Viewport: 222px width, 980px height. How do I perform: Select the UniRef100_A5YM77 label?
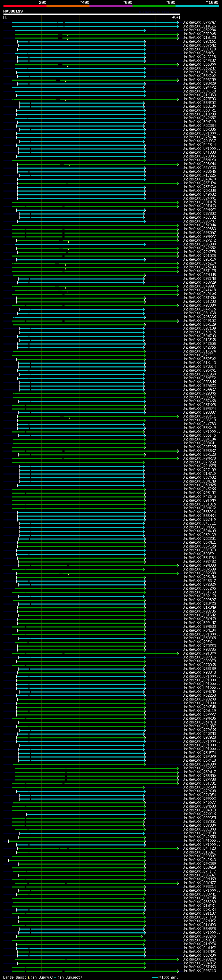point(199,883)
